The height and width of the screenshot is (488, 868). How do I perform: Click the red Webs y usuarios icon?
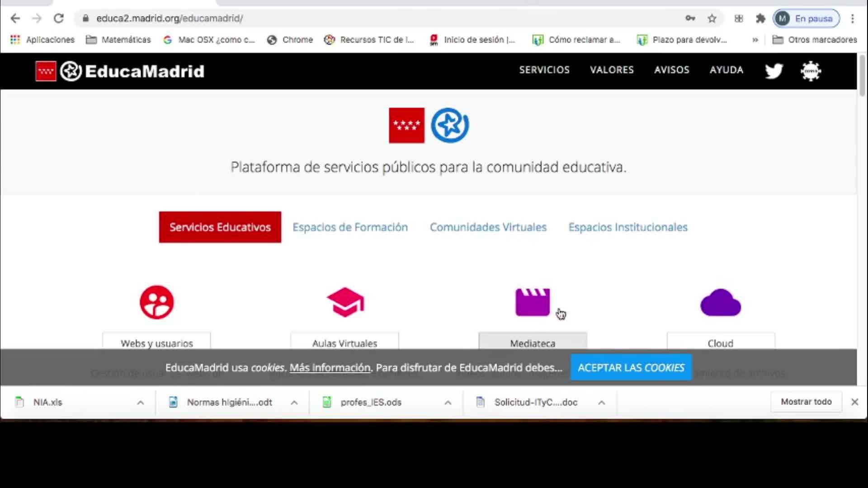157,302
